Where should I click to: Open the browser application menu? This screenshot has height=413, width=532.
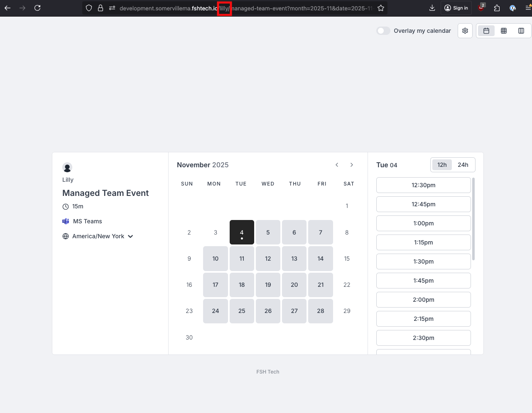click(528, 8)
